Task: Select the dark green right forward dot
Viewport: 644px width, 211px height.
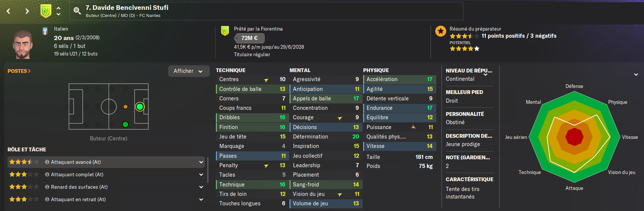Action: coord(125,124)
